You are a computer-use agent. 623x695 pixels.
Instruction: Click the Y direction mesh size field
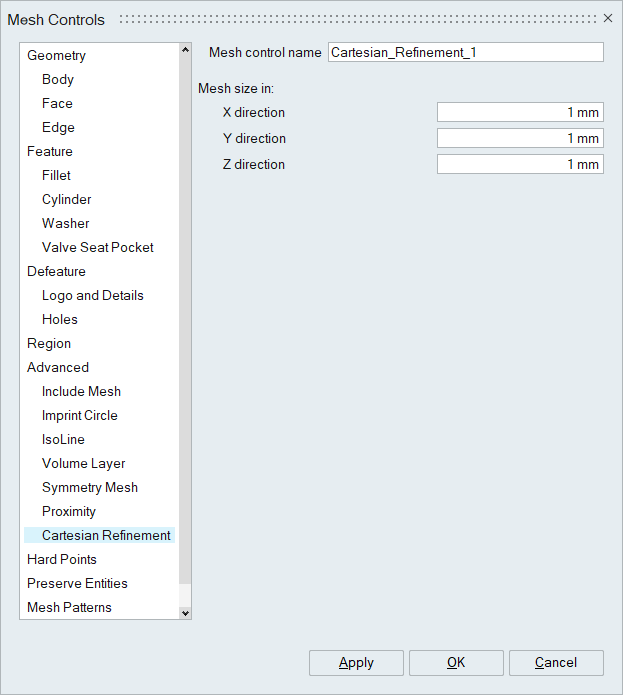pyautogui.click(x=519, y=138)
